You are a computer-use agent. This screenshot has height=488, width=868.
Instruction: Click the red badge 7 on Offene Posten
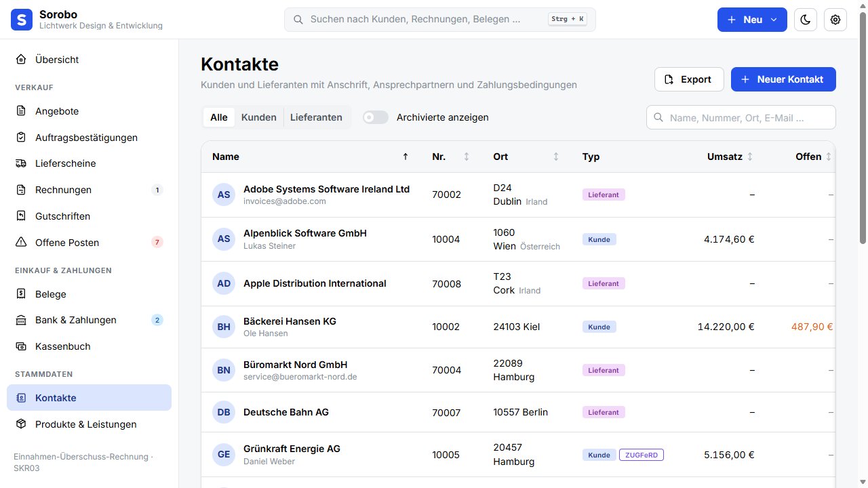pyautogui.click(x=157, y=243)
